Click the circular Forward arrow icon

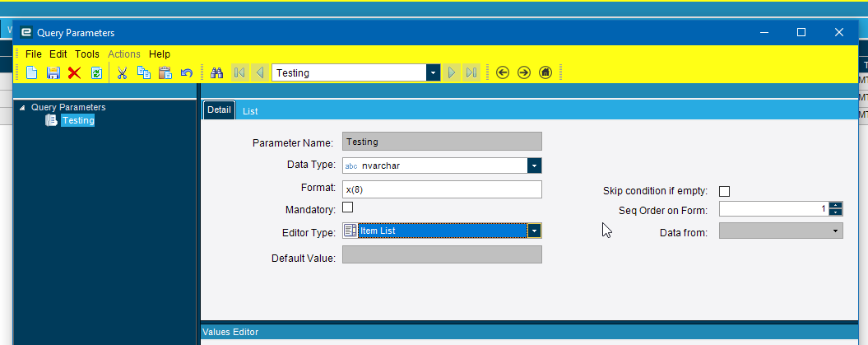(523, 72)
